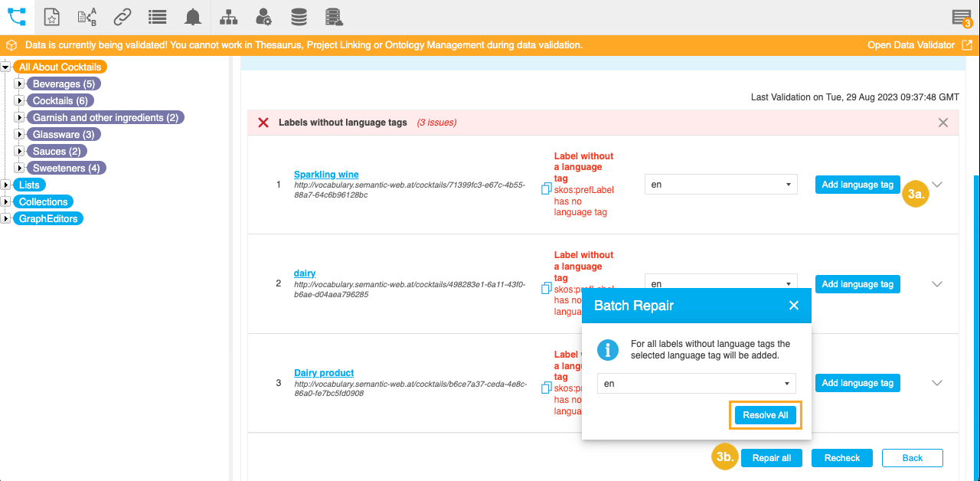Select the database stack icon in the toolbar
The height and width of the screenshot is (481, 980).
[x=299, y=16]
